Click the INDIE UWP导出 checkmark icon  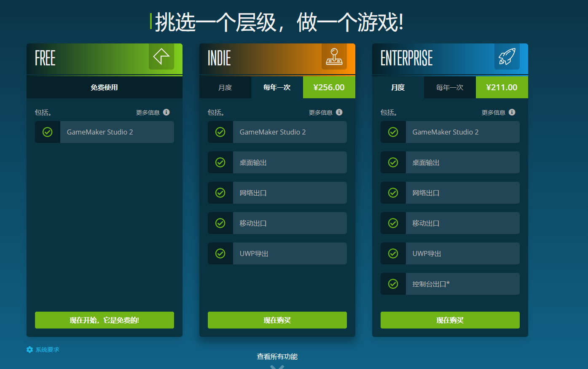point(220,253)
